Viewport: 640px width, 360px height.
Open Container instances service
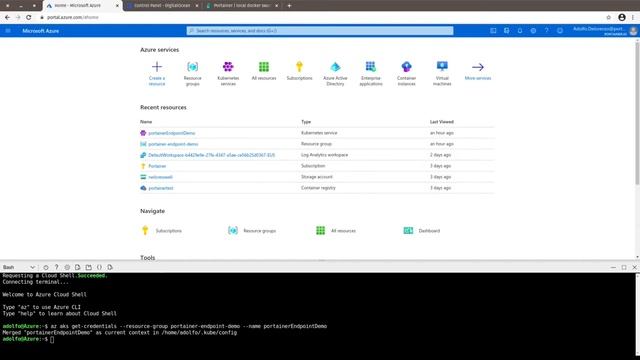[406, 73]
